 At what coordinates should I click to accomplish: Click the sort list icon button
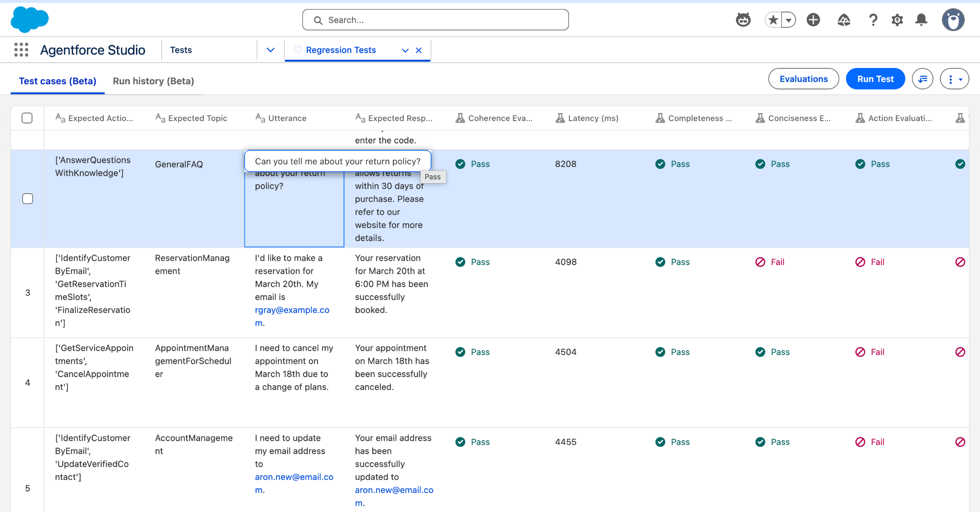pyautogui.click(x=923, y=79)
